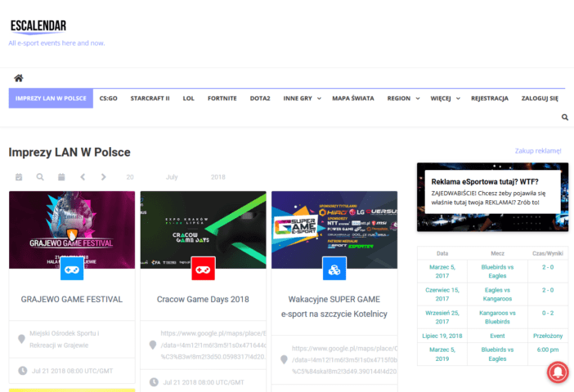The height and width of the screenshot is (392, 574).
Task: Click the Zakup reklamę! link
Action: (538, 150)
